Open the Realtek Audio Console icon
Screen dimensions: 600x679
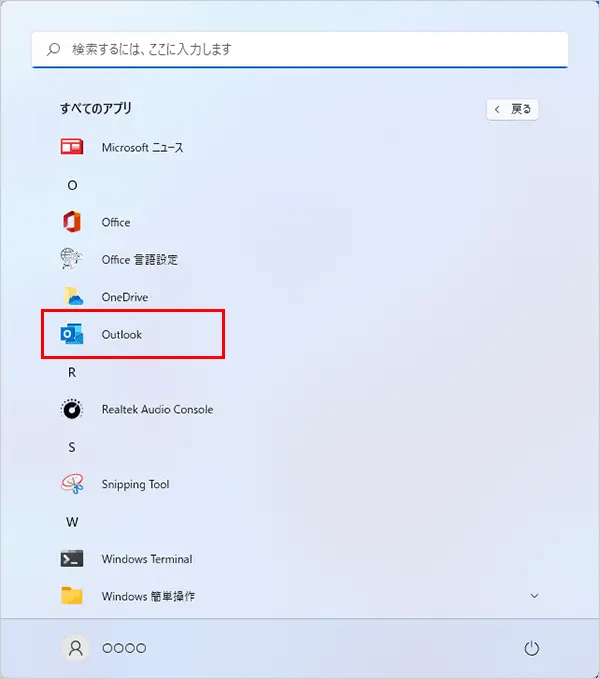72,409
